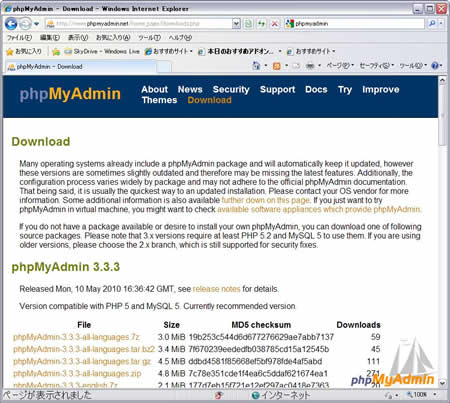Click the highlighted Download navigation link
Screen dimensions: 450x403
click(x=209, y=100)
